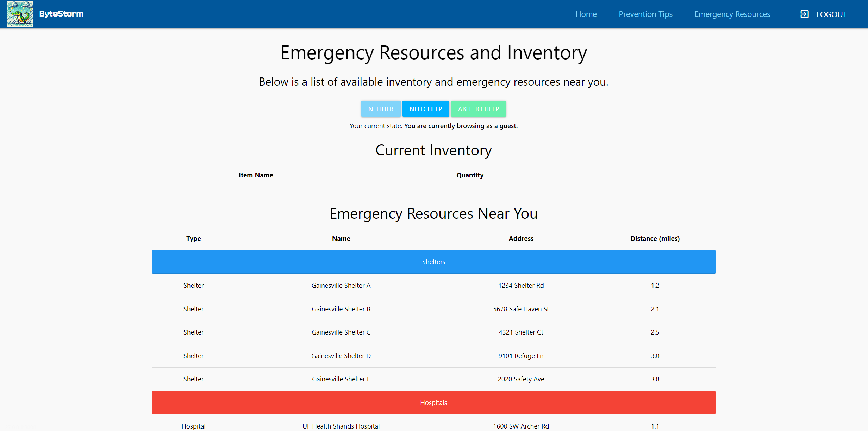
Task: Click the Item Name column header
Action: [x=256, y=175]
